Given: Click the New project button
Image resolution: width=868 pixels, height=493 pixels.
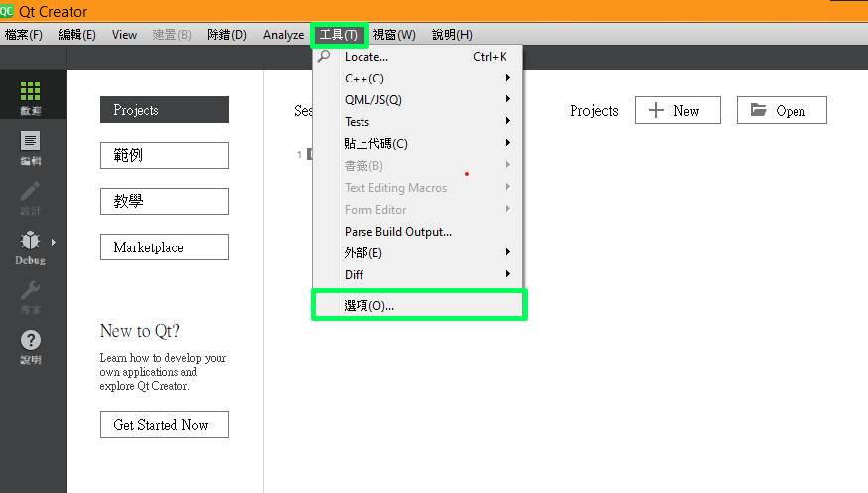Looking at the screenshot, I should click(673, 111).
